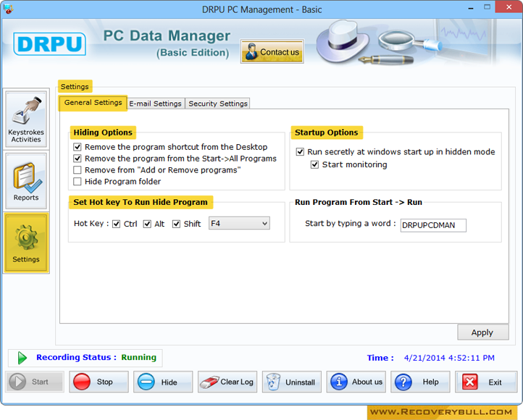Open Keystrokes Activities from the sidebar
The width and height of the screenshot is (523, 420).
(26, 119)
